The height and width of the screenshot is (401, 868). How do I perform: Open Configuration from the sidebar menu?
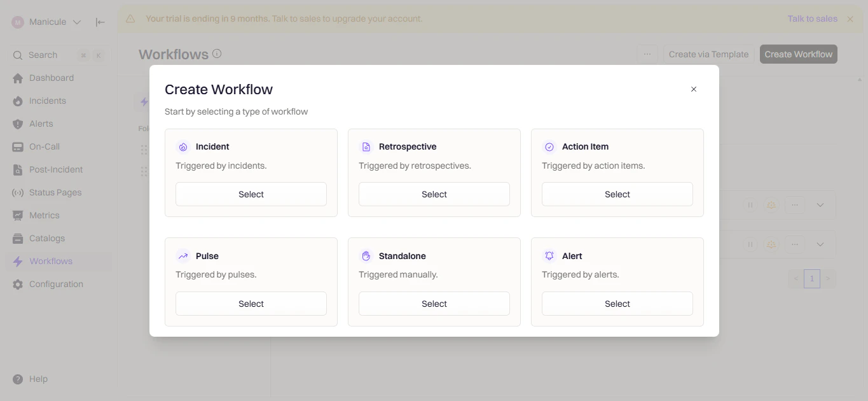(x=18, y=284)
